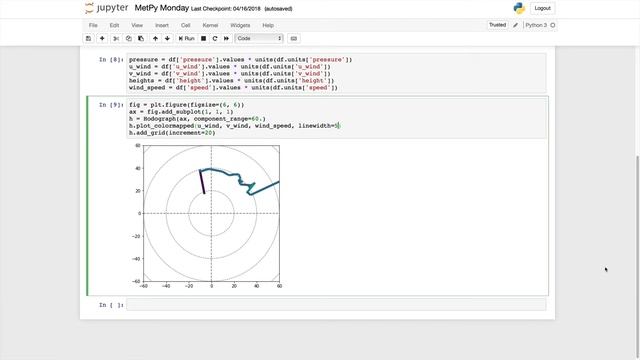Viewport: 640px width, 360px height.
Task: Click the Logout button
Action: [542, 8]
